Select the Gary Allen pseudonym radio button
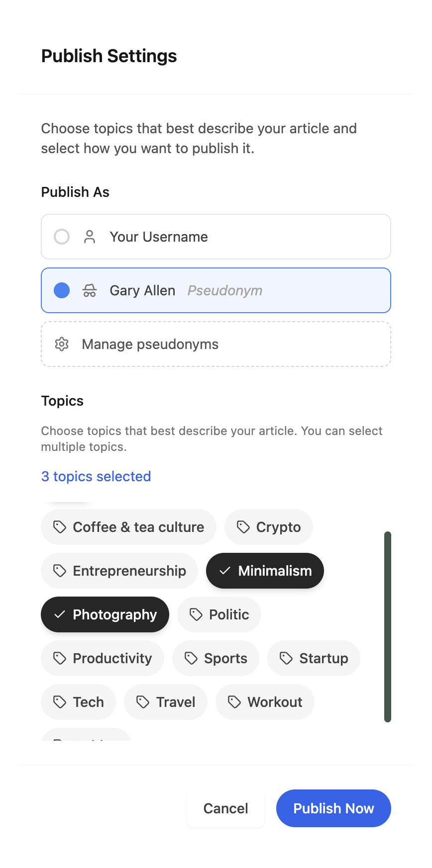Screen dimensions: 432x868 click(62, 290)
